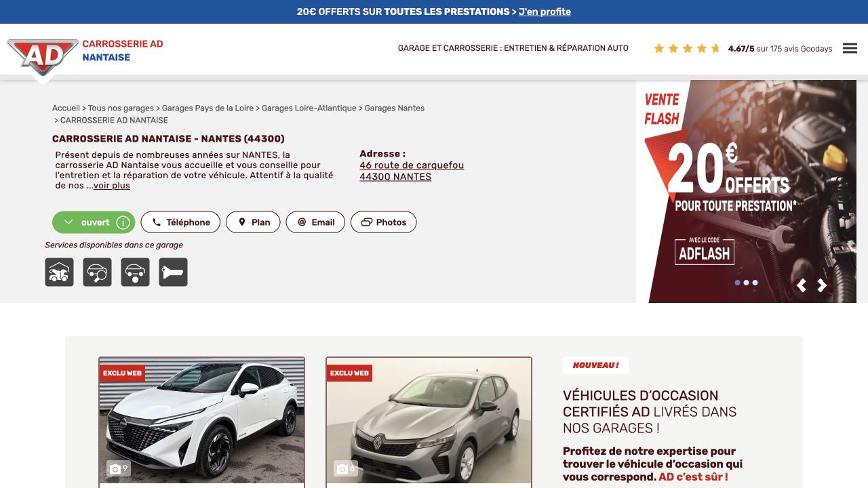Select the key service icon
Viewport: 868px width, 488px height.
tap(174, 272)
